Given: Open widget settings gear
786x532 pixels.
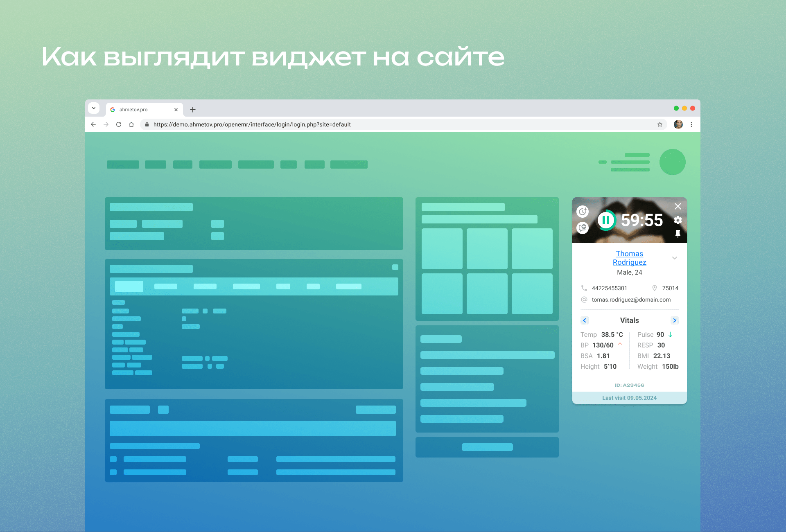Looking at the screenshot, I should [x=678, y=220].
